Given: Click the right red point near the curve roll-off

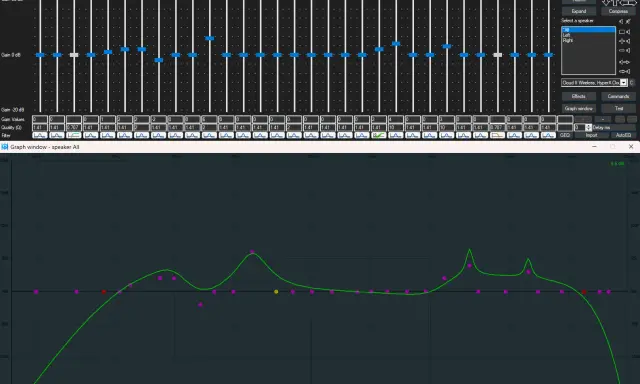Looking at the screenshot, I should coord(584,291).
